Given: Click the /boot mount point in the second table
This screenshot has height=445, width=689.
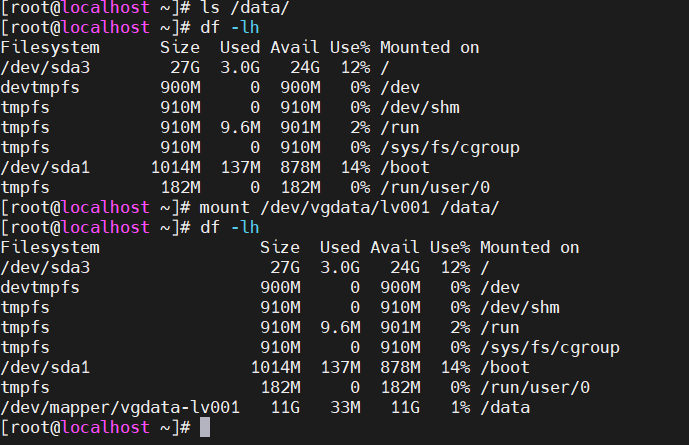Looking at the screenshot, I should point(505,367).
